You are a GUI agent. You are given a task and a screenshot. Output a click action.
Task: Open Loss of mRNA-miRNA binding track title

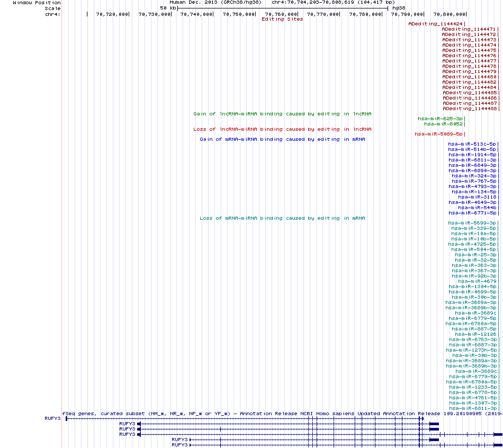[282, 218]
